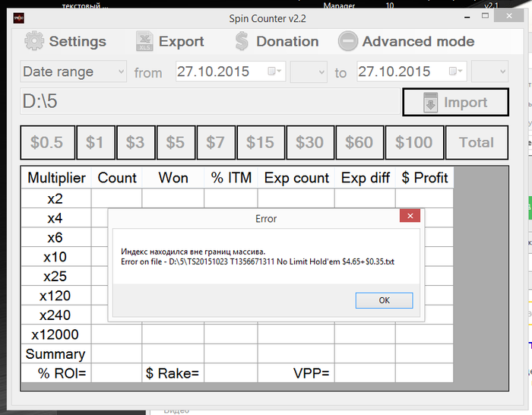
Task: Click the x12000 multiplier row
Action: (x=55, y=334)
